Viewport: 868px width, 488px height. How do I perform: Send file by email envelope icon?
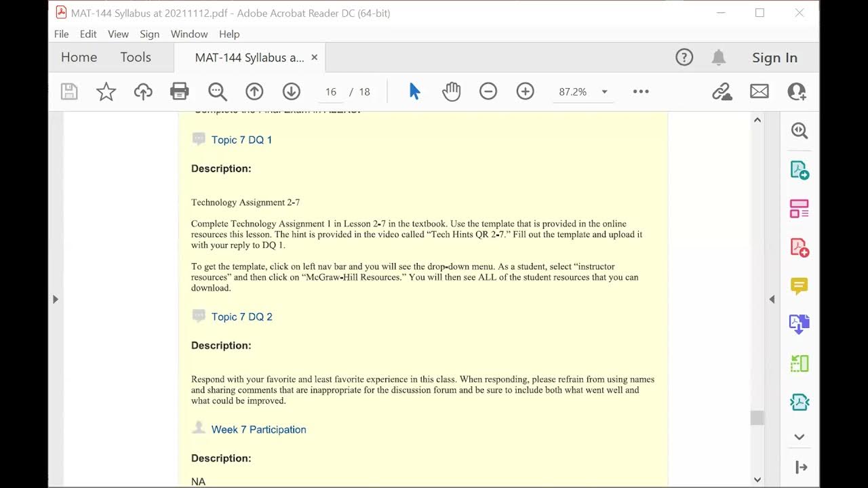click(x=759, y=91)
